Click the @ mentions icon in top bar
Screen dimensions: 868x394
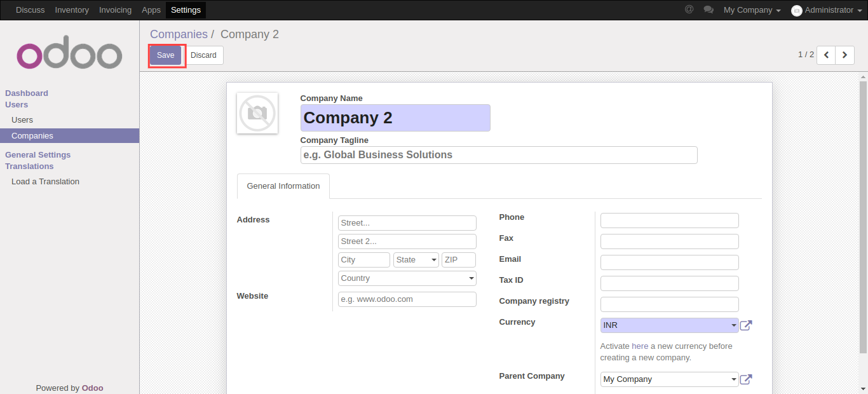[x=689, y=10]
